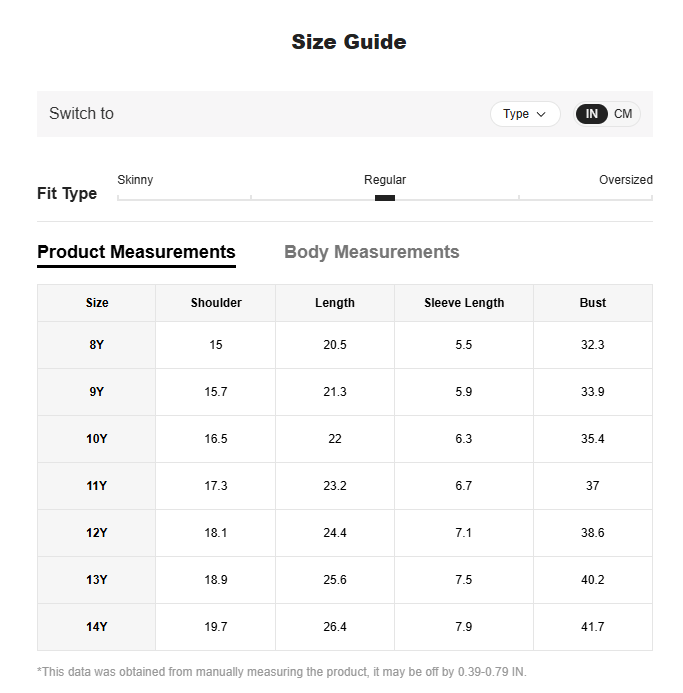Image resolution: width=683 pixels, height=693 pixels.
Task: Switch units to CM
Action: coord(623,114)
